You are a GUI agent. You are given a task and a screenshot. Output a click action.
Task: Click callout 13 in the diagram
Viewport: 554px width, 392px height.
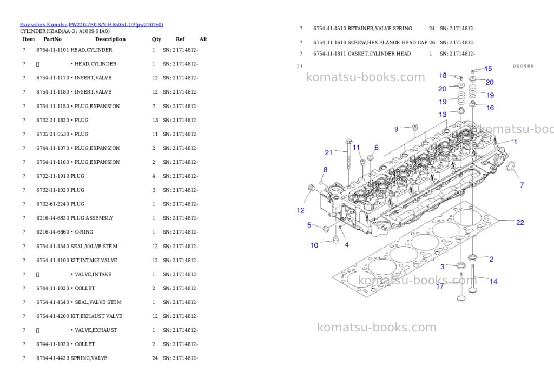click(443, 115)
